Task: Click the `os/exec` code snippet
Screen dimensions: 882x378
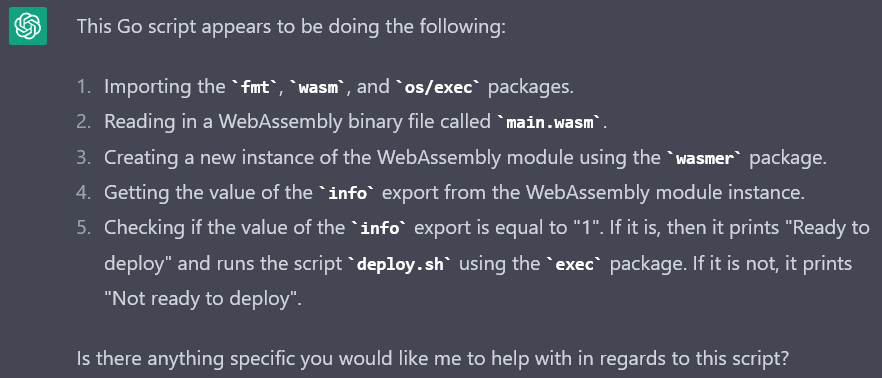Action: 439,87
